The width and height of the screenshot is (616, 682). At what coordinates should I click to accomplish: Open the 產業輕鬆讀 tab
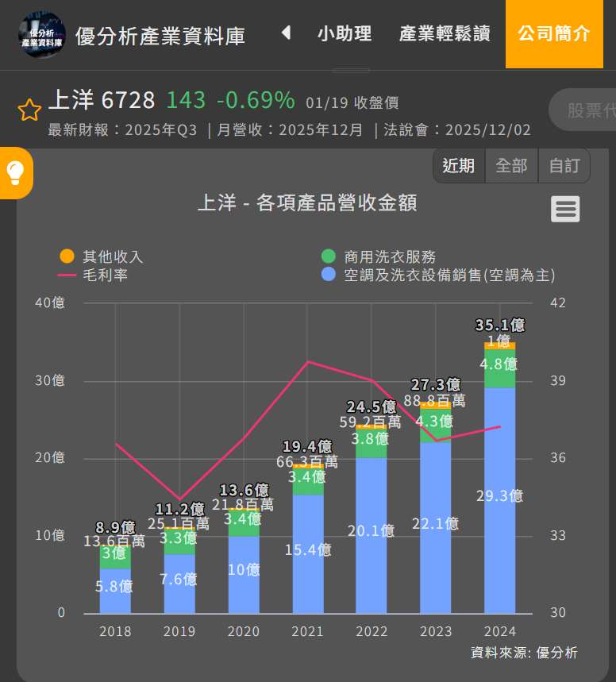pos(445,34)
